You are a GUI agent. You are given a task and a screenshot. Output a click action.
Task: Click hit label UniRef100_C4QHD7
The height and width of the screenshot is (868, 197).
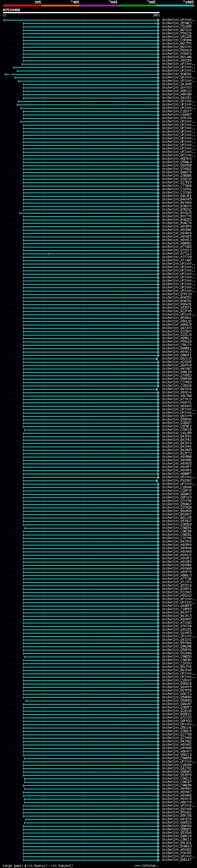[176, 115]
